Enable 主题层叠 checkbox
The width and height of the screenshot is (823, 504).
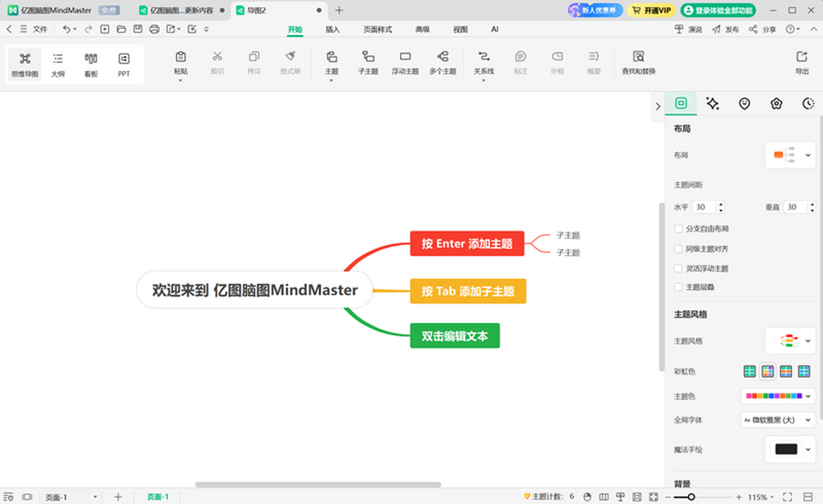(678, 288)
